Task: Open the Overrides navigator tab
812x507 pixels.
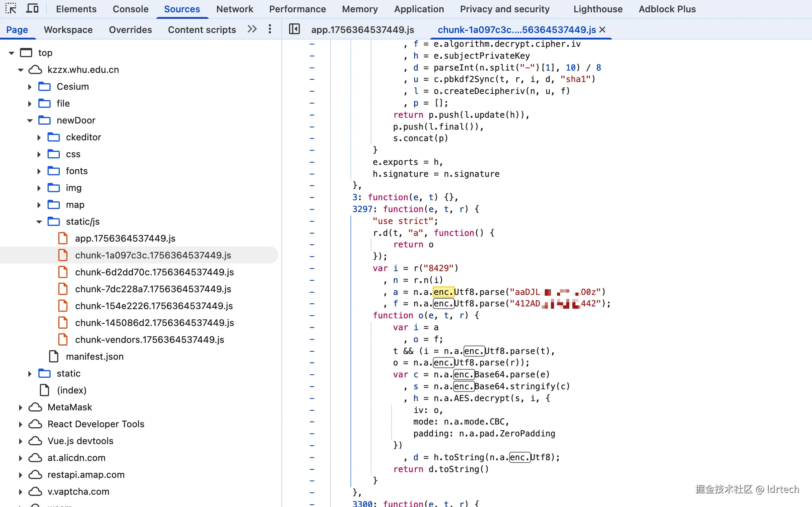Action: [130, 30]
